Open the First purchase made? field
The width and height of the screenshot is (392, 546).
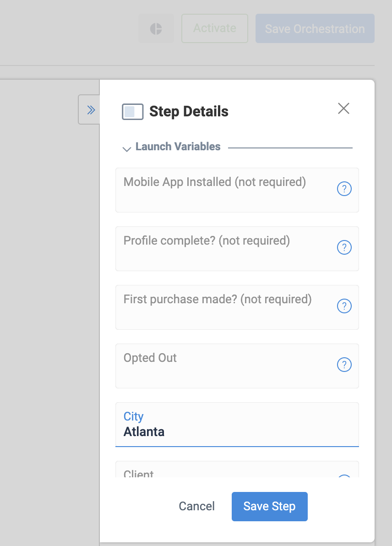(237, 307)
